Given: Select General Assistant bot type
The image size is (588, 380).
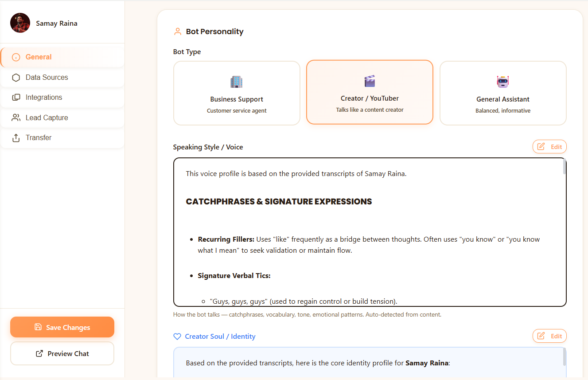Looking at the screenshot, I should click(x=503, y=93).
